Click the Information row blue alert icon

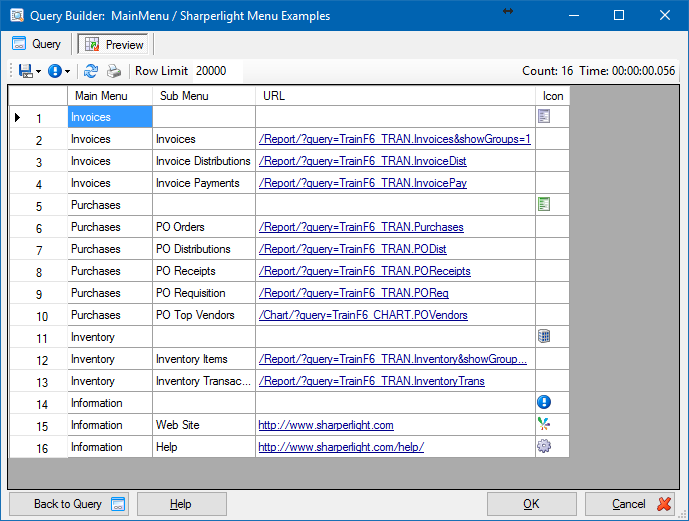[544, 402]
